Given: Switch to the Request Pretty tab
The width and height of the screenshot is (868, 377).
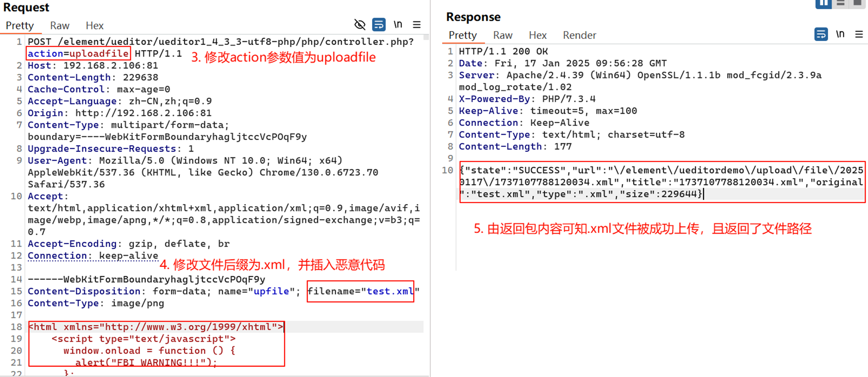Looking at the screenshot, I should 19,26.
